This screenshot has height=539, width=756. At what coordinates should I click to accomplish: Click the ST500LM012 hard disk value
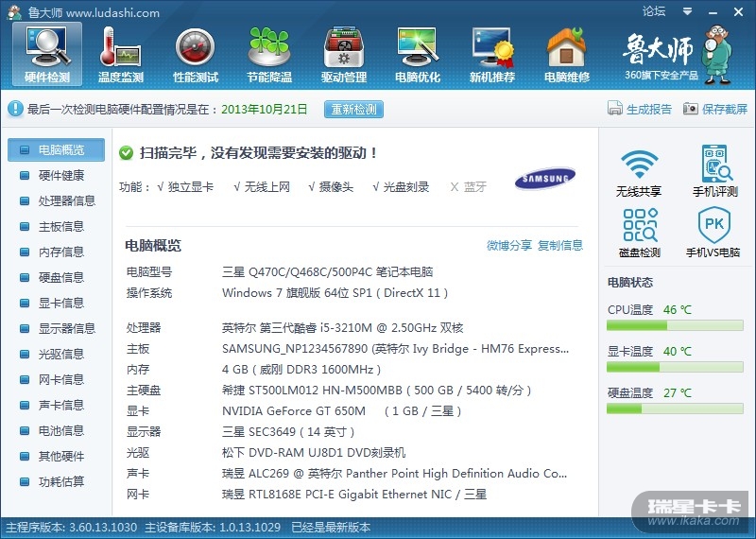pyautogui.click(x=376, y=391)
